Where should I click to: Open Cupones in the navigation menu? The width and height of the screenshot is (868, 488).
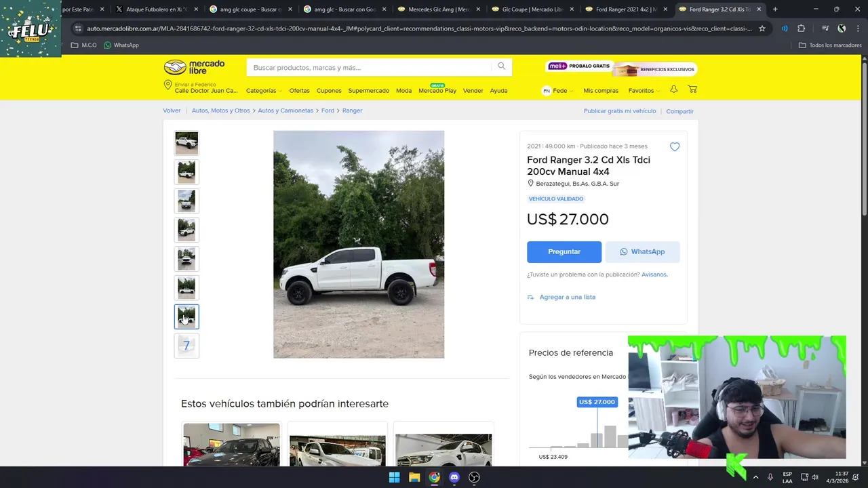click(329, 90)
